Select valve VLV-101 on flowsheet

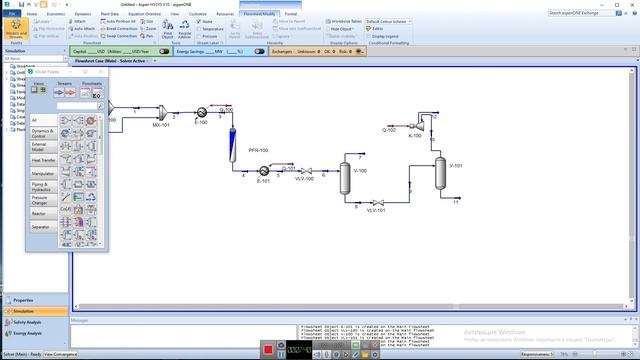(378, 202)
